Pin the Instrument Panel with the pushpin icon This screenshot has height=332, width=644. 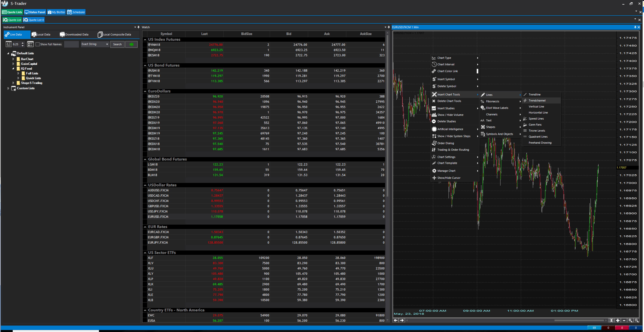(138, 27)
